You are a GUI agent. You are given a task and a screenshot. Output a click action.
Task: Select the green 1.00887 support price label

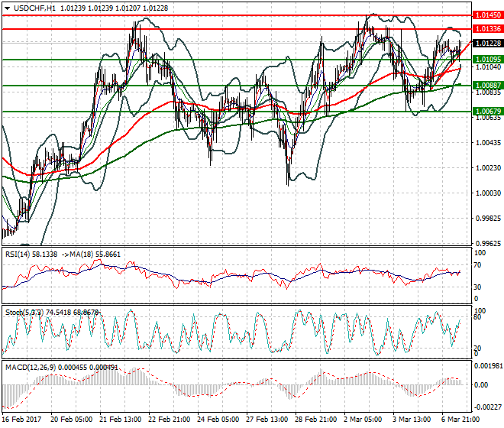486,85
